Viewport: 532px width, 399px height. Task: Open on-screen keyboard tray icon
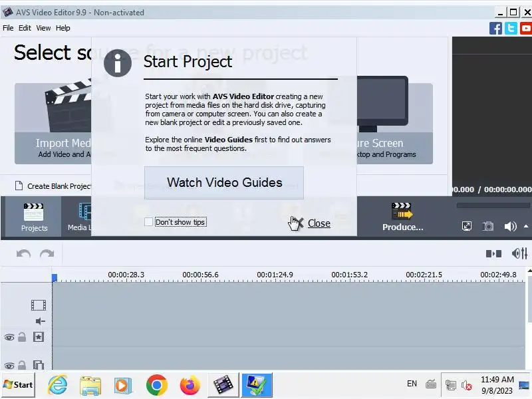pyautogui.click(x=431, y=384)
